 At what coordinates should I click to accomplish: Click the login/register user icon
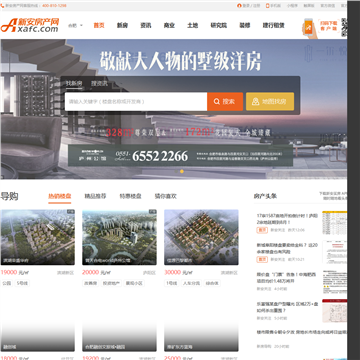(239, 6)
